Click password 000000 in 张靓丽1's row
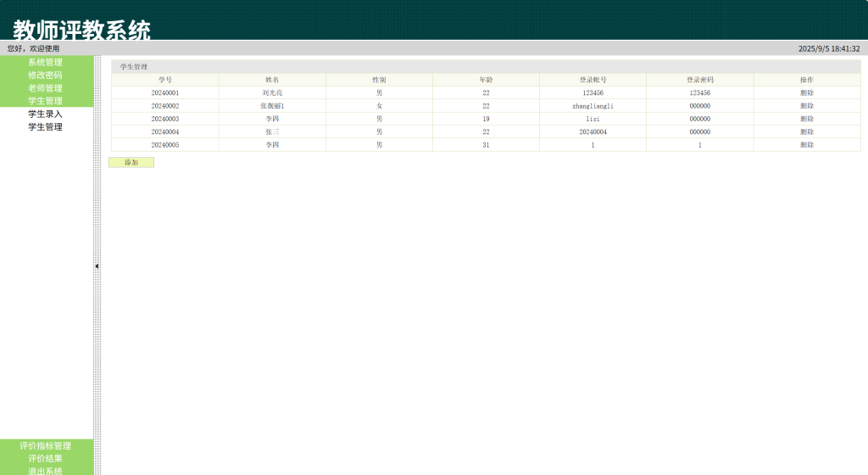Screen dimensions: 868x475 [699, 106]
